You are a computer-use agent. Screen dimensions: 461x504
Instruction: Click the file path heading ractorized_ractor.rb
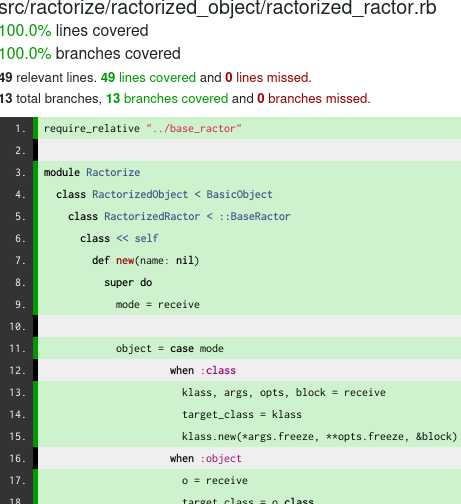pyautogui.click(x=218, y=7)
